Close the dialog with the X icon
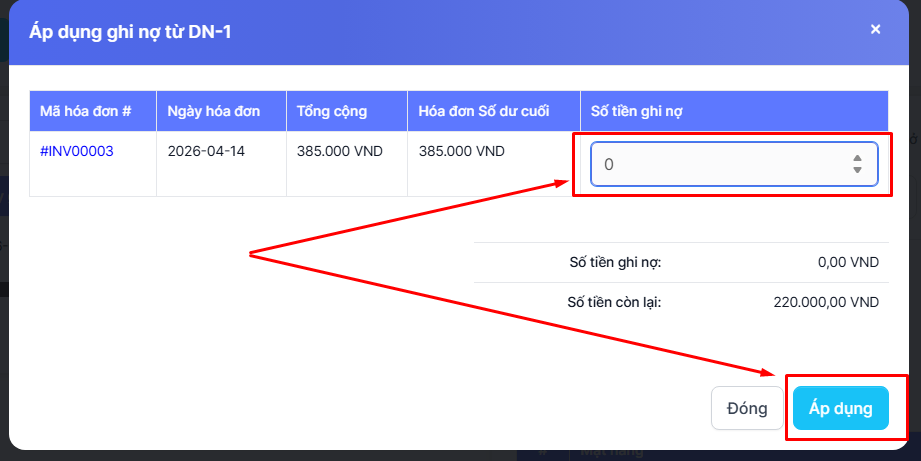The width and height of the screenshot is (921, 461). pos(875,30)
